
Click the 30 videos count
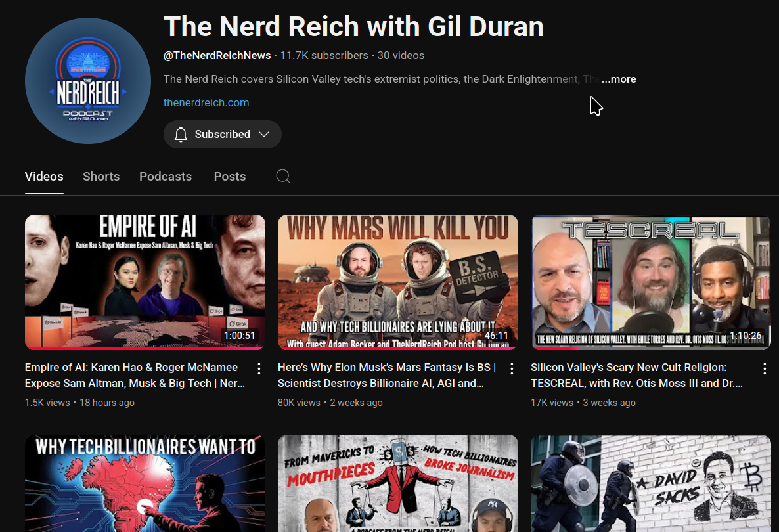pos(401,56)
